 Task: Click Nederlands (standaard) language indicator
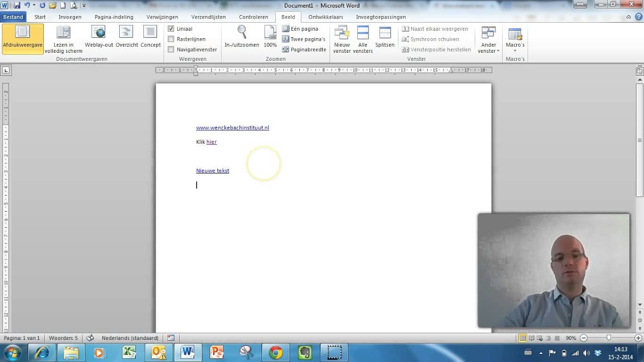click(130, 338)
